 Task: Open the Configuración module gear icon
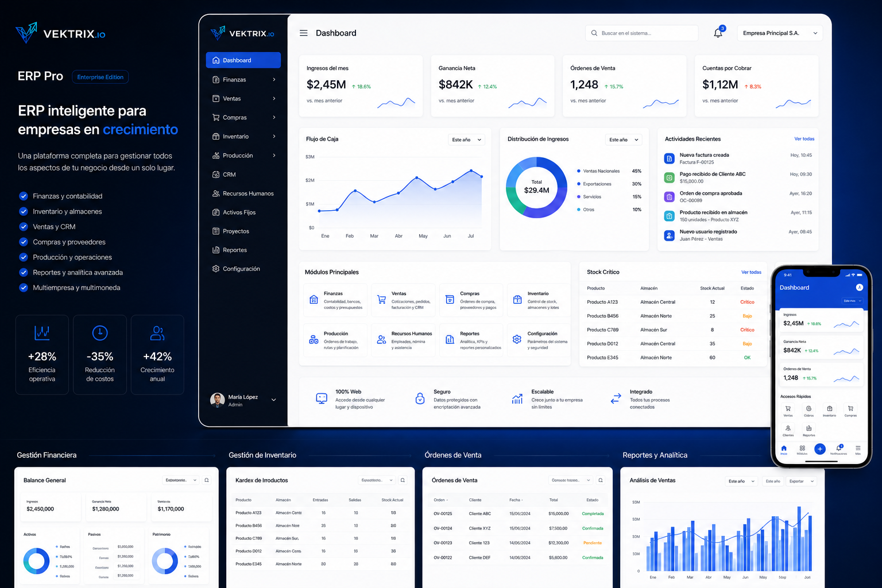click(517, 339)
